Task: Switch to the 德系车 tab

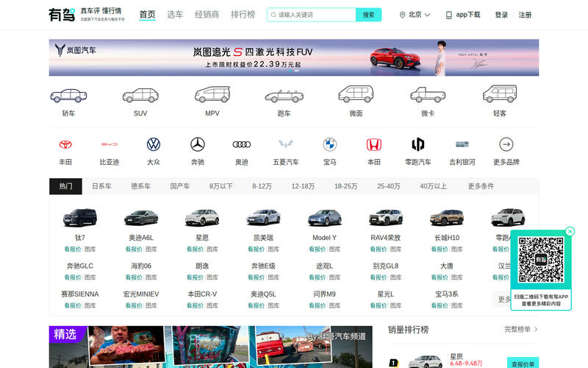Action: click(x=140, y=186)
